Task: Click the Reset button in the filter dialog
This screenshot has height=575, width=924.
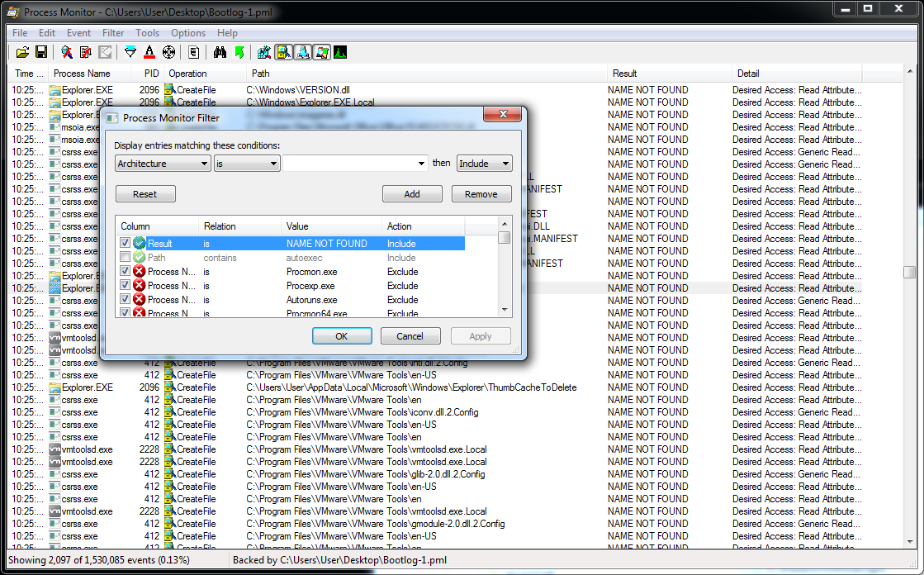Action: [145, 193]
